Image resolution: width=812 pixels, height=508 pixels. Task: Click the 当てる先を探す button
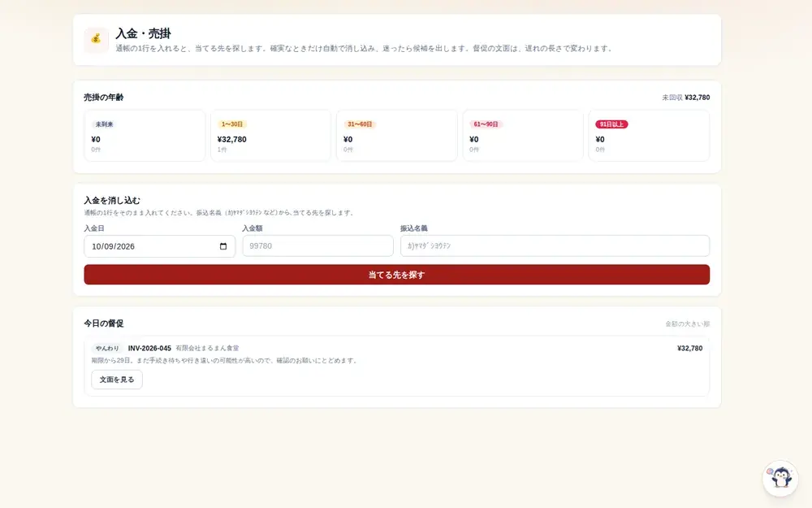[x=397, y=275]
